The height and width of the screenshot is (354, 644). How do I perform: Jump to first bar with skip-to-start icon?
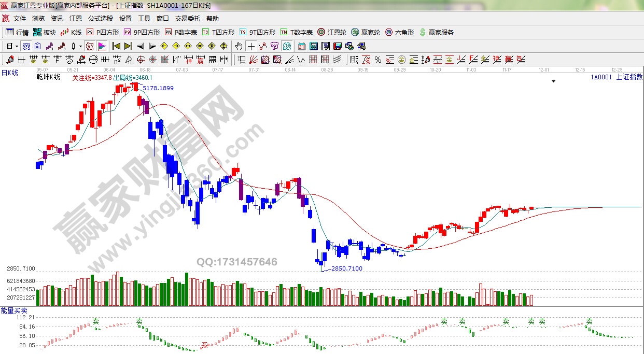[116, 46]
